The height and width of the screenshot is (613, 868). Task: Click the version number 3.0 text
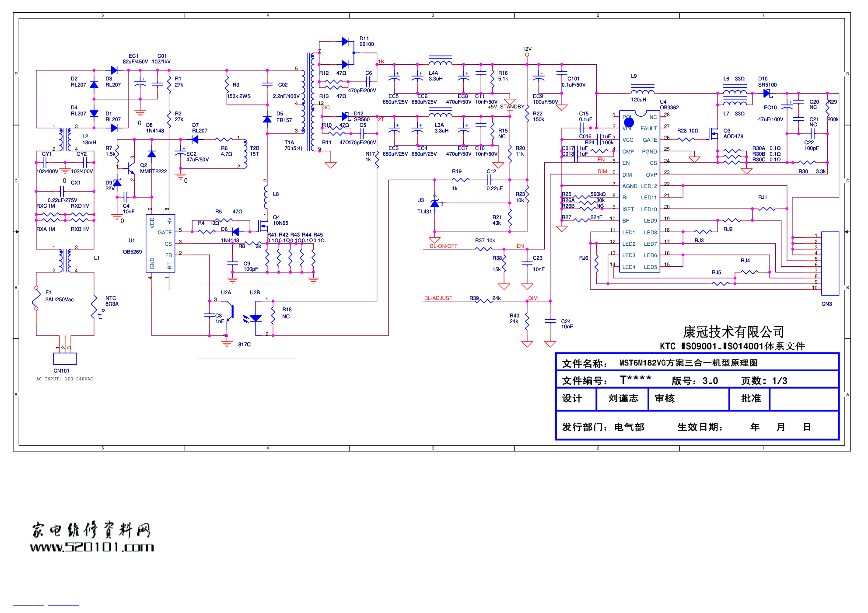710,381
